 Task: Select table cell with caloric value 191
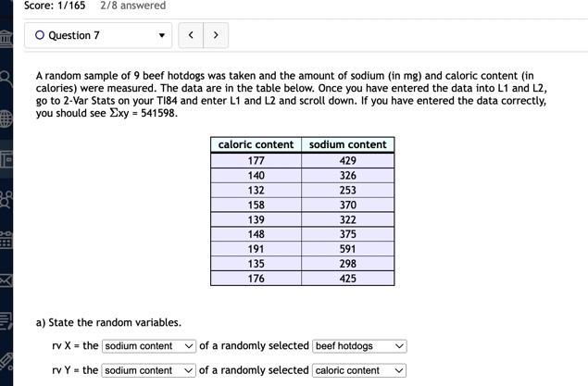pos(256,249)
